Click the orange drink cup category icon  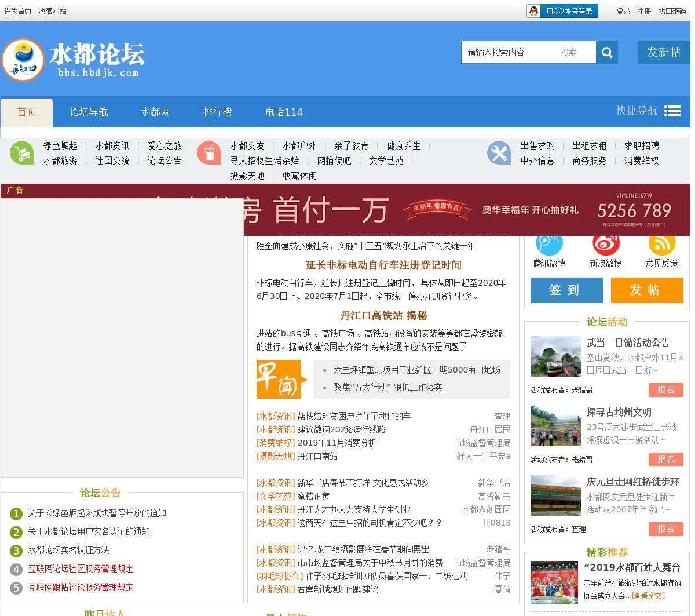point(209,153)
